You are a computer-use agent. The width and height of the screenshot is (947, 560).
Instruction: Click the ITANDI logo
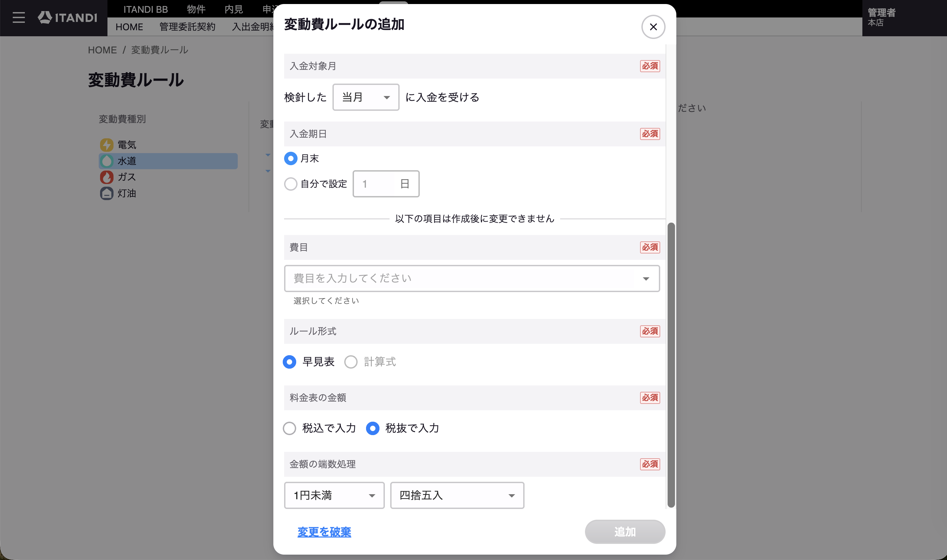pos(67,18)
